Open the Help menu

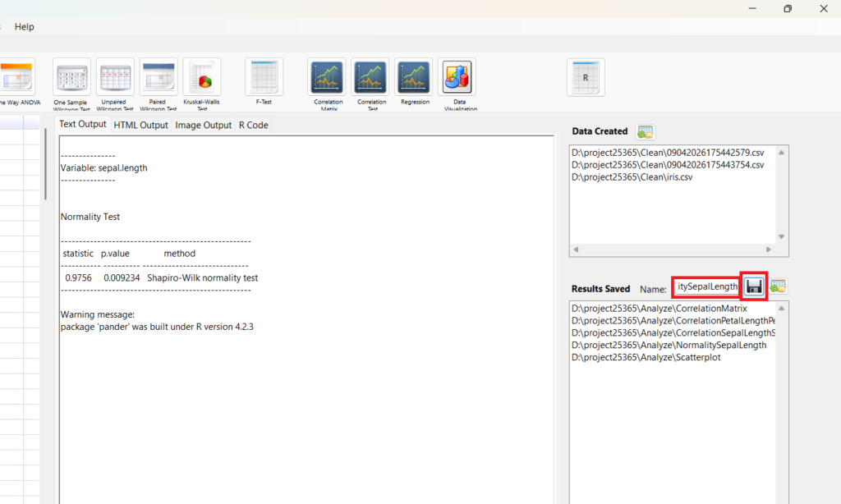point(25,26)
